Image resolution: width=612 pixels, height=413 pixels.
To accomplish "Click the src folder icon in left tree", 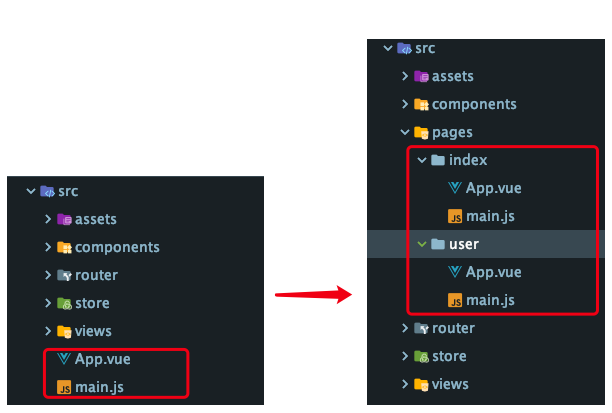I will [47, 191].
